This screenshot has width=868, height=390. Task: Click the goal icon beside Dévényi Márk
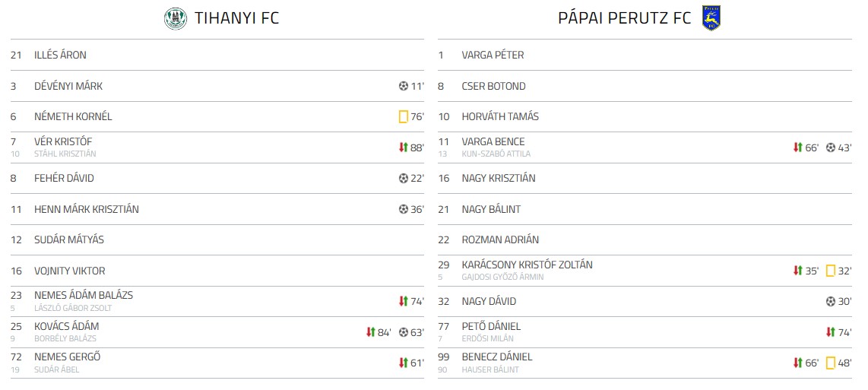point(404,87)
